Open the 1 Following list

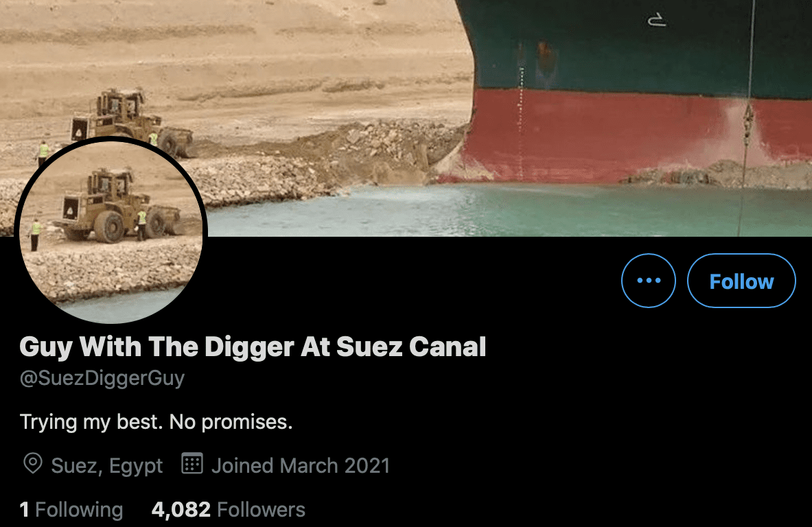tap(71, 510)
